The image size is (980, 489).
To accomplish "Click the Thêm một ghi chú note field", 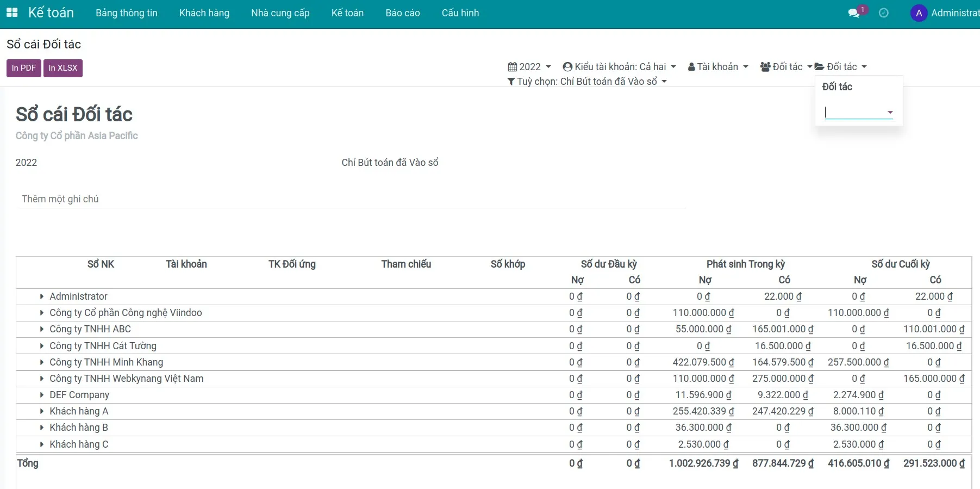I will point(352,199).
